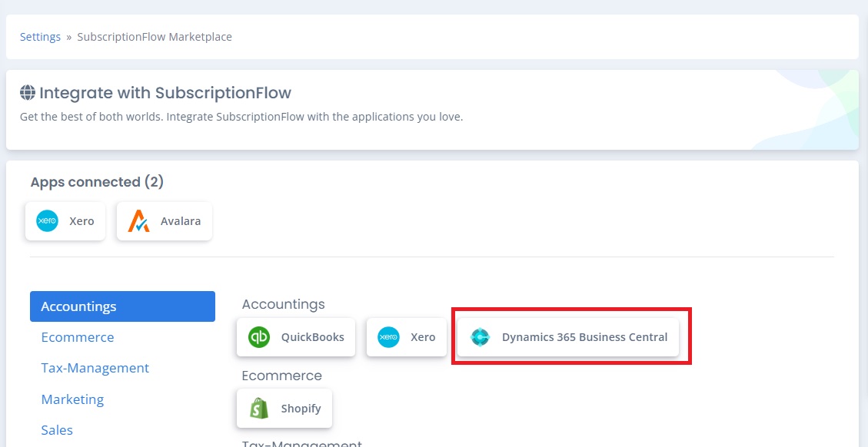Click the Dynamics 365 Business Central icon
Screen dimensions: 868x447
click(480, 337)
